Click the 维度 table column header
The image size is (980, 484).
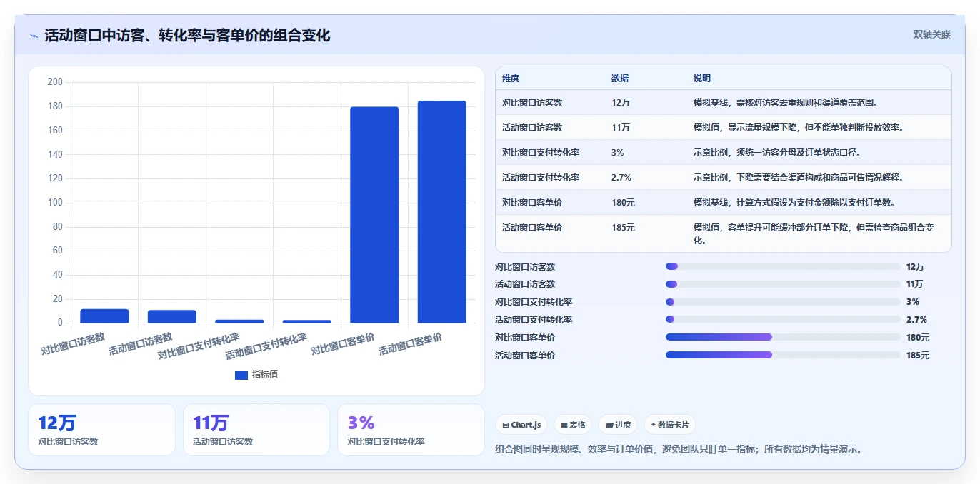511,79
